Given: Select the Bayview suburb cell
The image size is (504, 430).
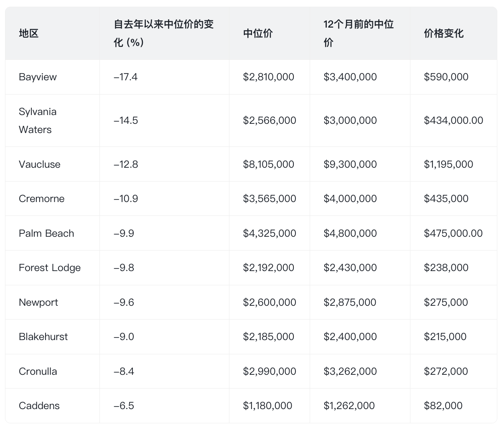Looking at the screenshot, I should [x=38, y=77].
